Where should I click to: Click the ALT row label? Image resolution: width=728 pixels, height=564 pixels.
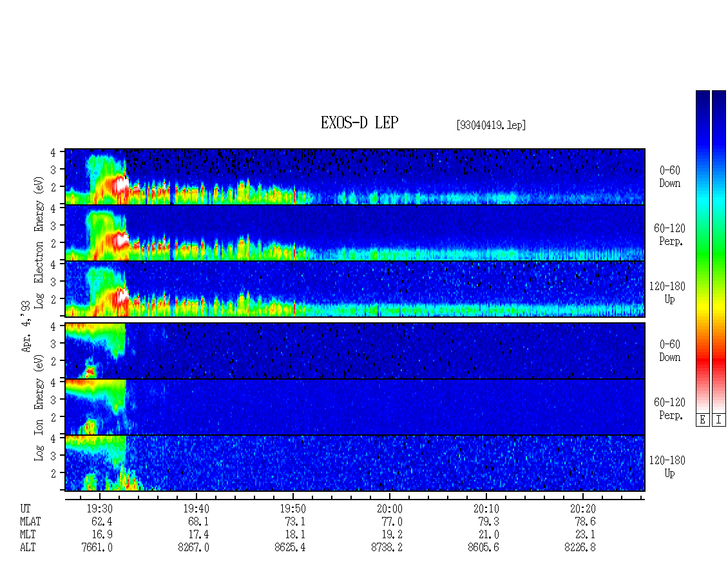pyautogui.click(x=28, y=548)
